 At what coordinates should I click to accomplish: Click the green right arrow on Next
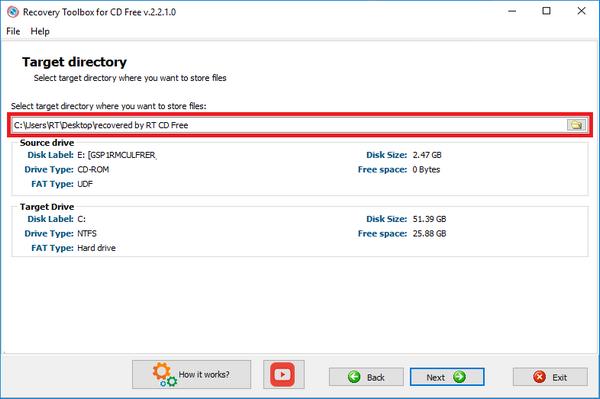(459, 377)
